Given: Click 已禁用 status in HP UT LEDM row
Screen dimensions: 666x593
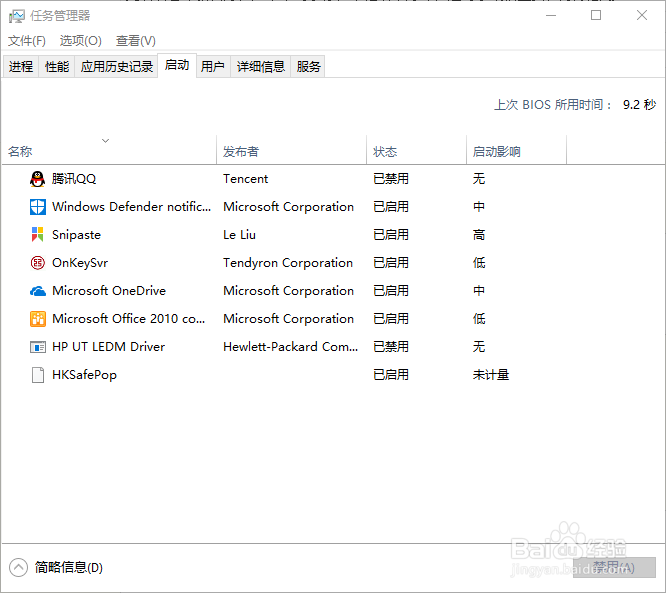Looking at the screenshot, I should (x=391, y=347).
